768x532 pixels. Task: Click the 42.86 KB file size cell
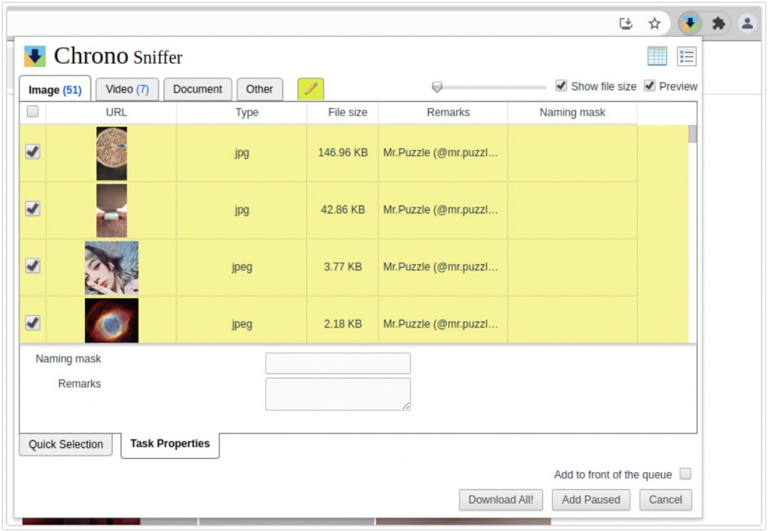tap(343, 210)
